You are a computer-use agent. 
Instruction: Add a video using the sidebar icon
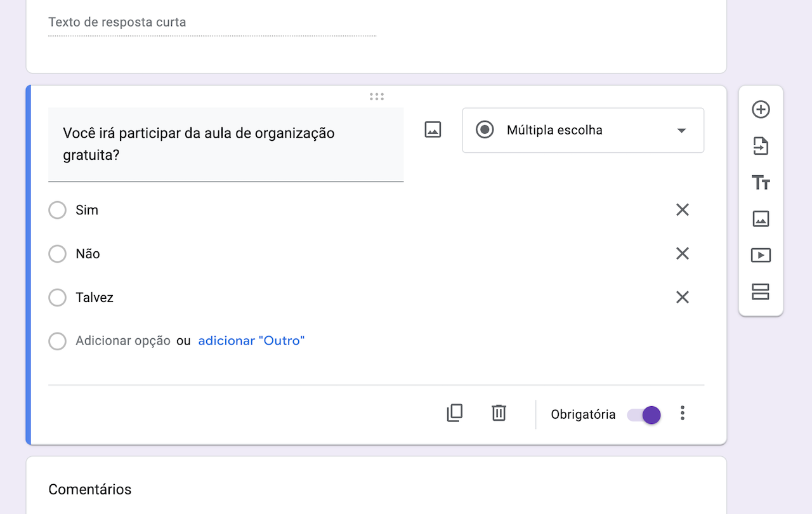click(761, 254)
